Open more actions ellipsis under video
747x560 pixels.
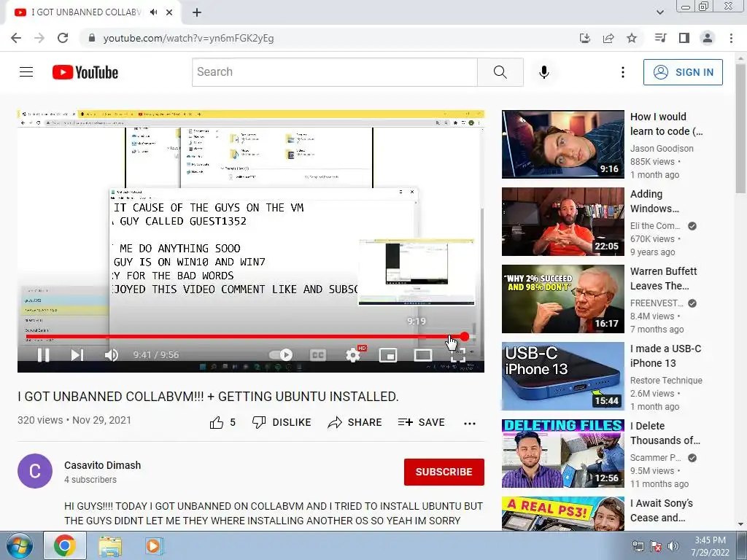click(470, 424)
